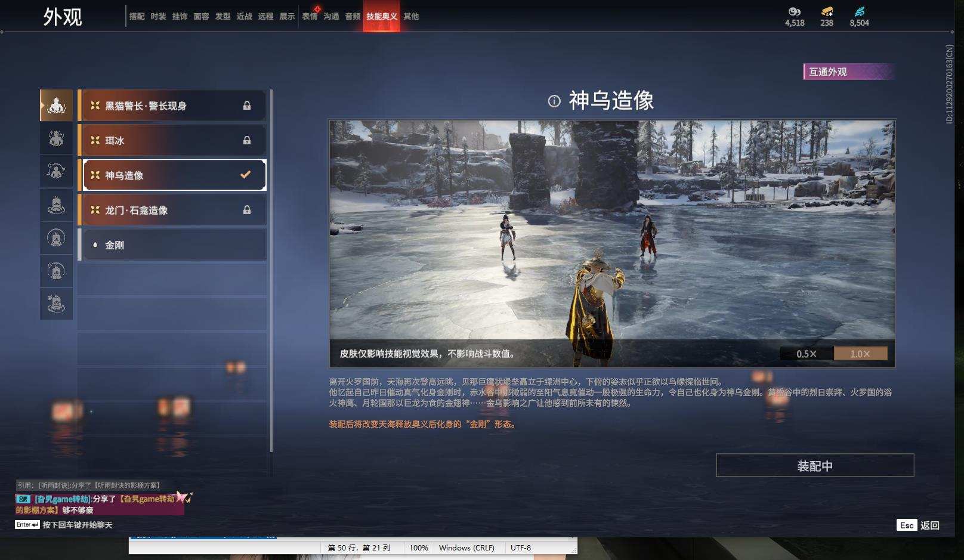The image size is (964, 560).
Task: Click the gold ingot currency icon
Action: [x=827, y=11]
